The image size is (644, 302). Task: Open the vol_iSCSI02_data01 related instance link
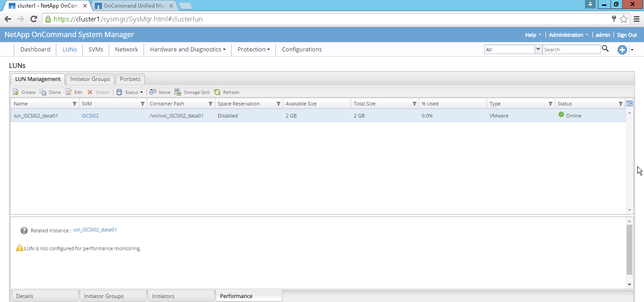[x=95, y=230]
